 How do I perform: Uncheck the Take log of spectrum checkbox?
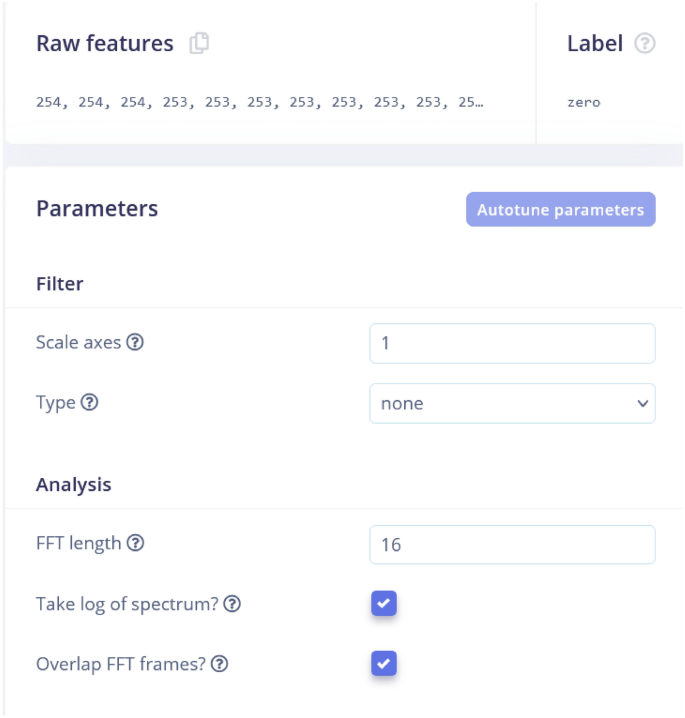(384, 603)
